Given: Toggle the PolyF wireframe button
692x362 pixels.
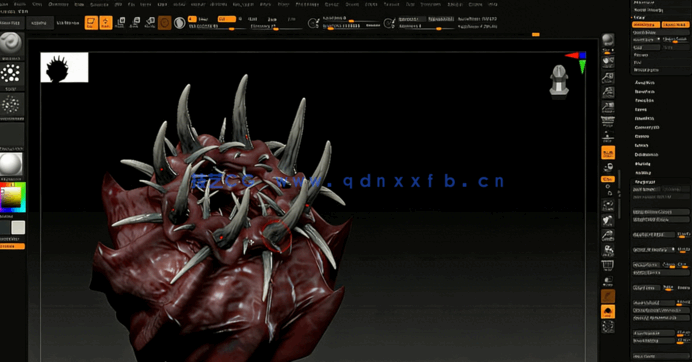Looking at the screenshot, I should tap(608, 265).
